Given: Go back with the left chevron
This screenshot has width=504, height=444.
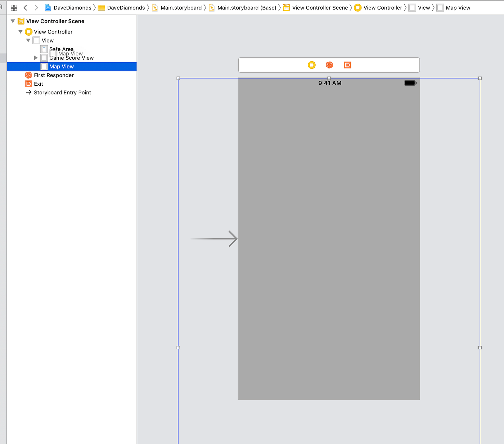Looking at the screenshot, I should [25, 8].
